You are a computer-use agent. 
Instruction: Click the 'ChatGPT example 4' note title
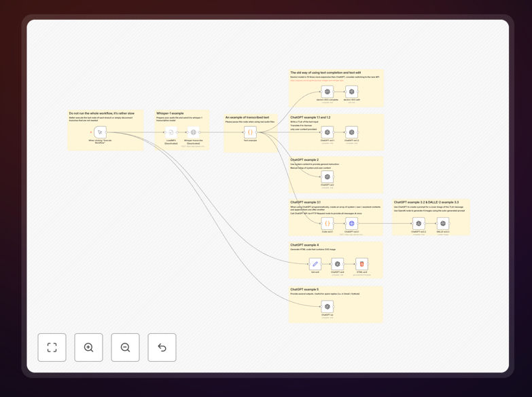pyautogui.click(x=304, y=245)
